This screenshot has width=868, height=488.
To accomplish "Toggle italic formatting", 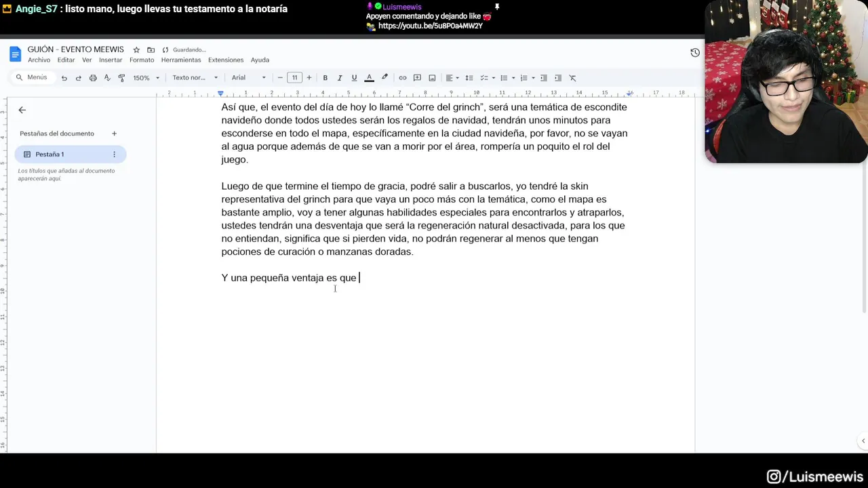I will (x=340, y=78).
